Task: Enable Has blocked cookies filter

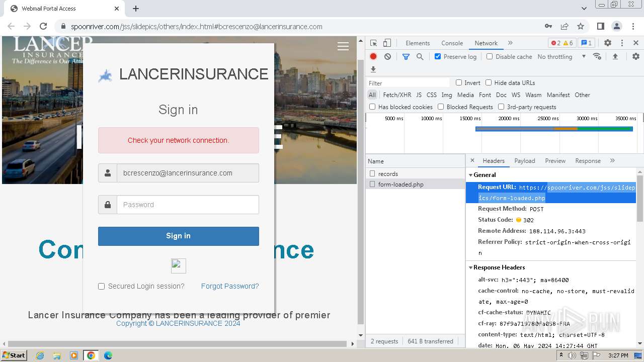Action: [x=372, y=107]
